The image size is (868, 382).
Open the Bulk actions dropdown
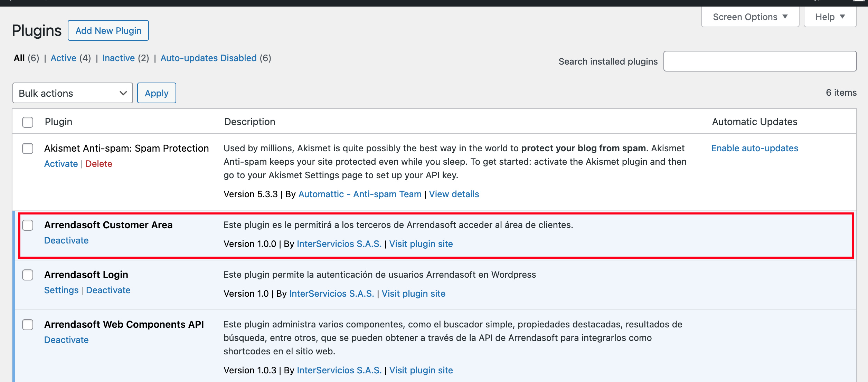tap(73, 93)
